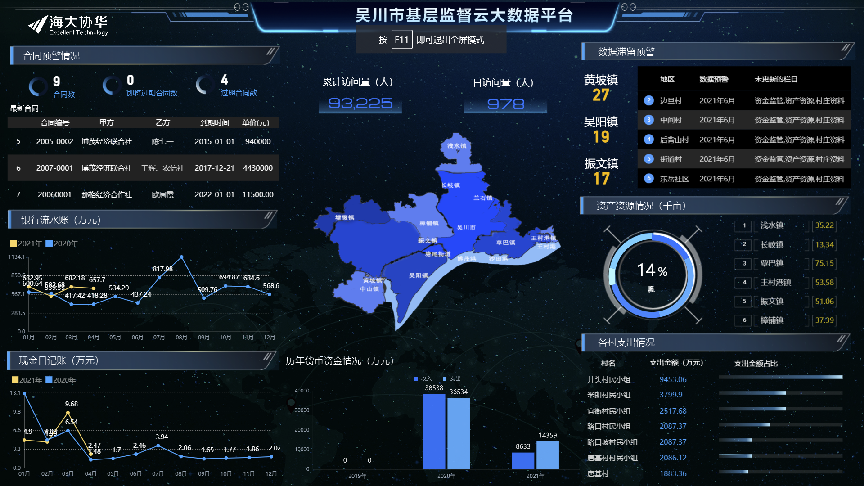Expand the slashes corner of contract panel header
Viewport: 864px width, 486px height.
coord(271,52)
